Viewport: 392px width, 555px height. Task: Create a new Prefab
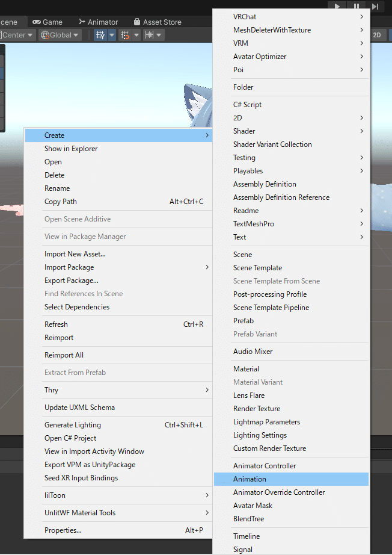click(291, 321)
